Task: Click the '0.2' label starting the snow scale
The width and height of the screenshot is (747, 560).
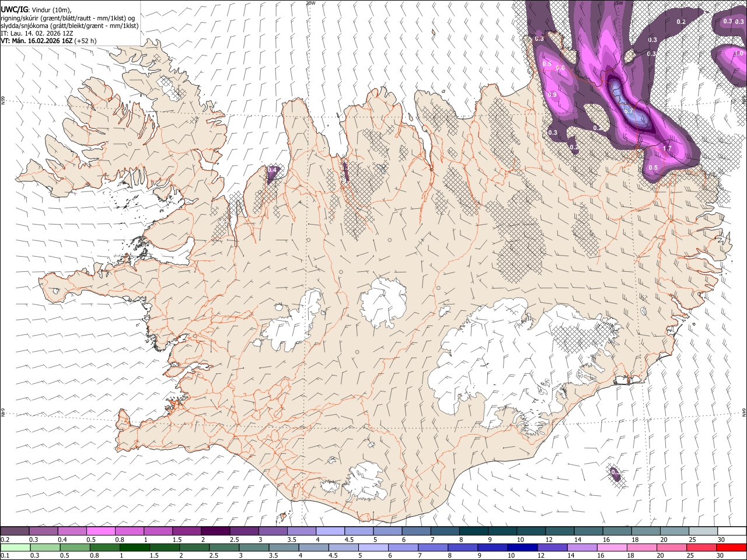Action: point(5,540)
